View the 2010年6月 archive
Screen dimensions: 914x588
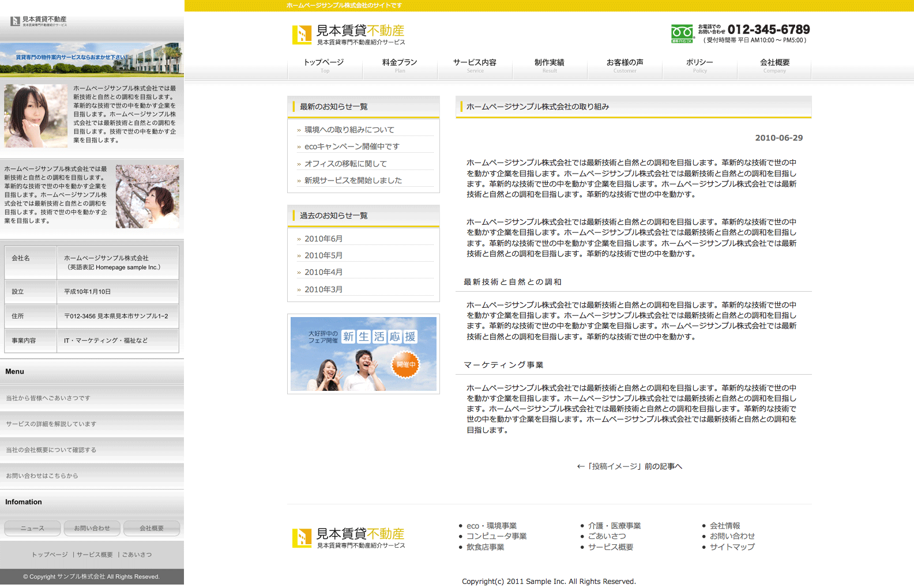(x=324, y=239)
